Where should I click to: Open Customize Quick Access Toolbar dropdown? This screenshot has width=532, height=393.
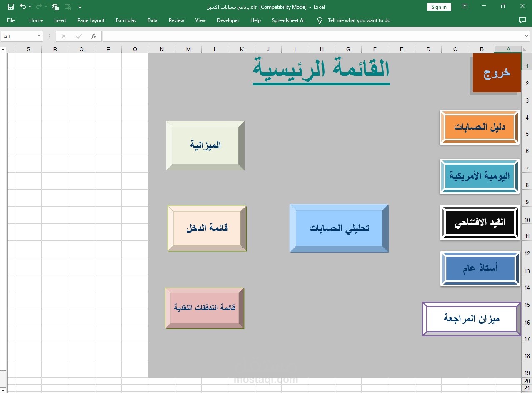(x=80, y=7)
